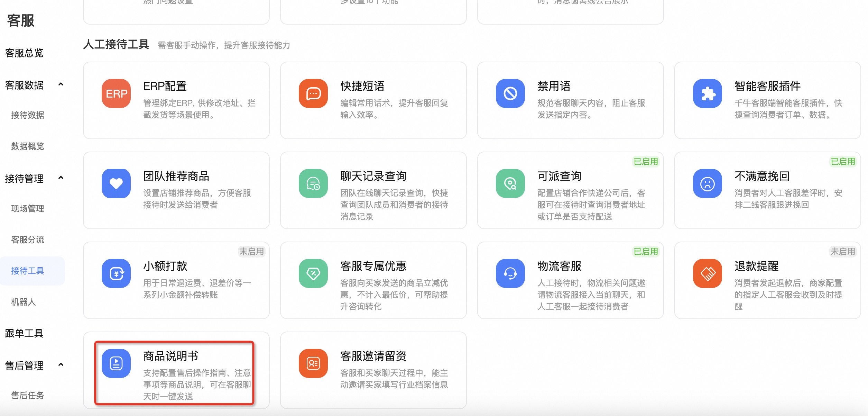Click subtitle 需客服手动操作，提升客服接待能力

click(224, 45)
